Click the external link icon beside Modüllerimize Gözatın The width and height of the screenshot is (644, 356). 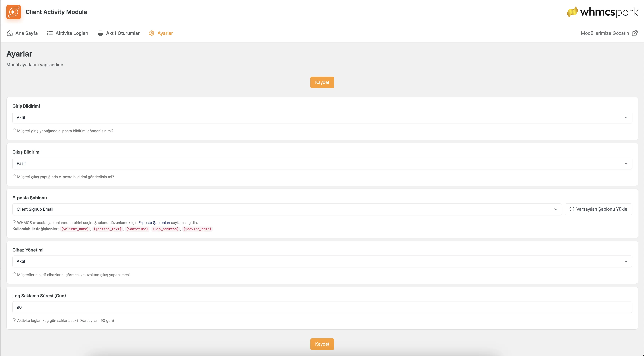coord(635,33)
